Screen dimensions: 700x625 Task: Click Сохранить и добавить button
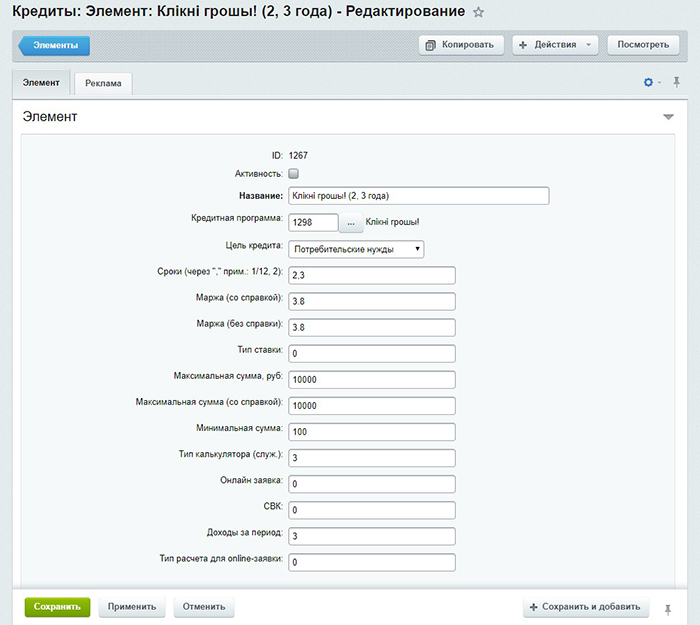(x=586, y=607)
